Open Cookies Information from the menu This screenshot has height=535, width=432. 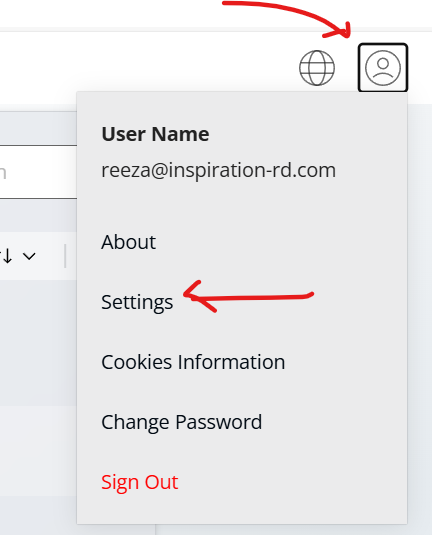coord(193,362)
